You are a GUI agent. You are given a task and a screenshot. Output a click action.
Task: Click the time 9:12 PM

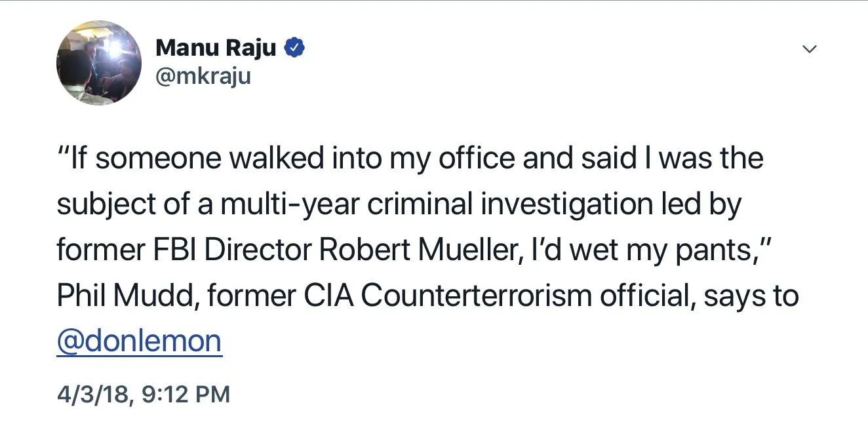pos(185,395)
